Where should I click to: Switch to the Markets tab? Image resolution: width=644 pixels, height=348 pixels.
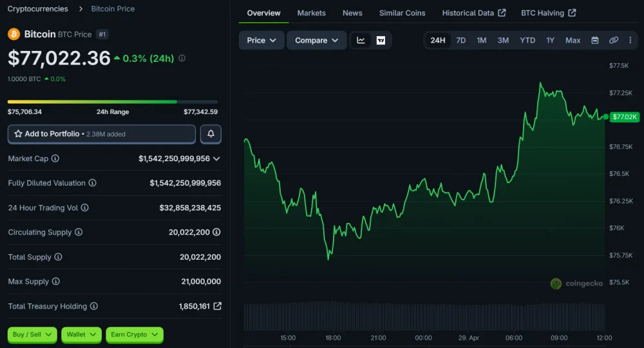tap(311, 13)
